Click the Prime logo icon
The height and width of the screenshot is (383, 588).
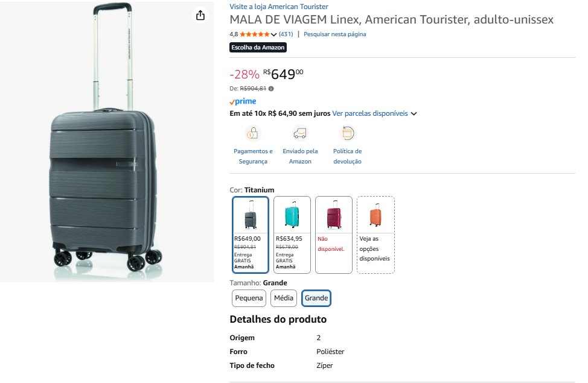click(x=243, y=101)
